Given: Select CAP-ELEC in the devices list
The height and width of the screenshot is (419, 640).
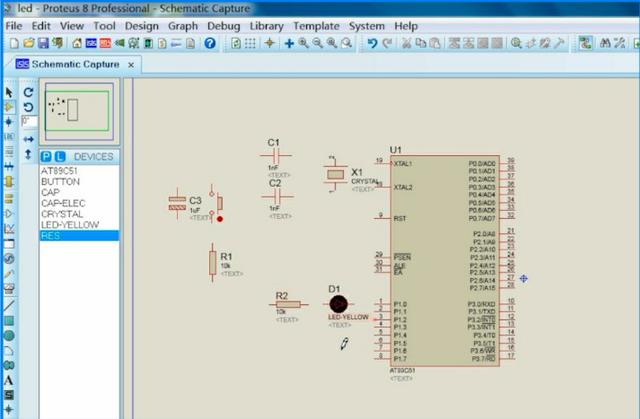Looking at the screenshot, I should (x=79, y=203).
